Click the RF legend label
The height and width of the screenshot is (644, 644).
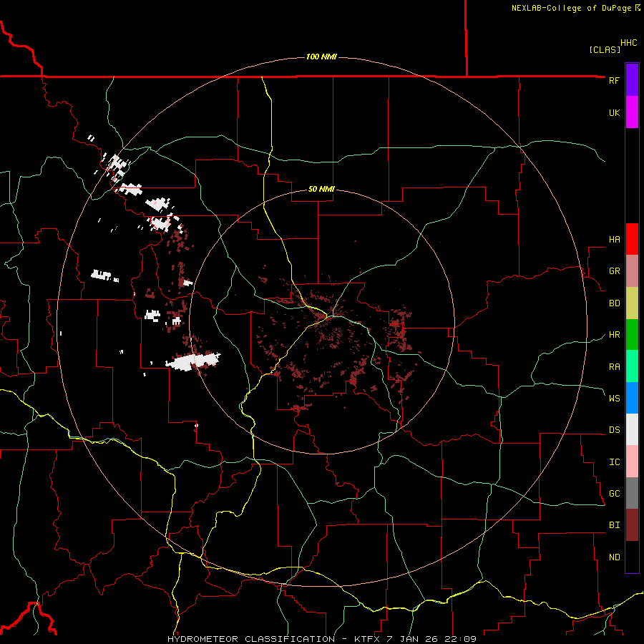click(x=614, y=80)
